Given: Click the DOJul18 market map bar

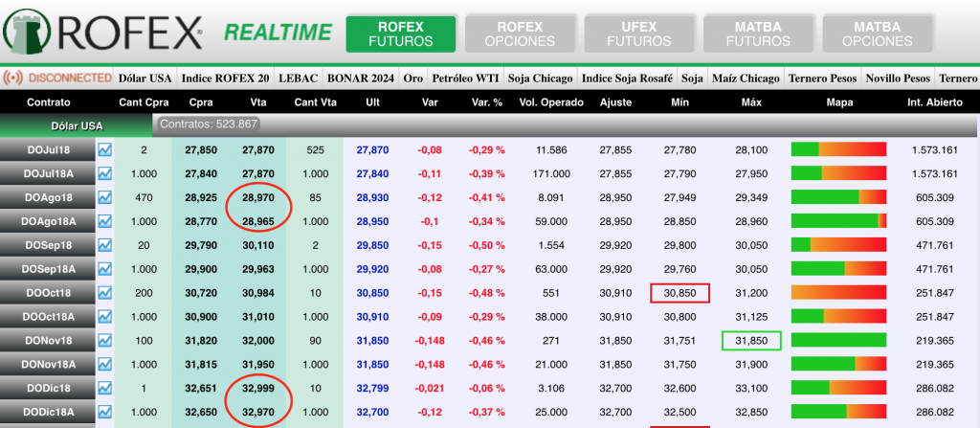Looking at the screenshot, I should (x=838, y=149).
